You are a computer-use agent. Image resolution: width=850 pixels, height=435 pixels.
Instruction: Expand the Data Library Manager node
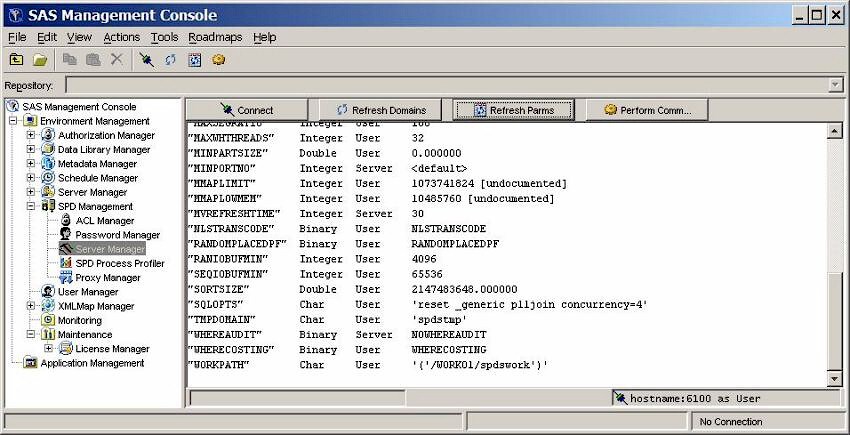30,149
